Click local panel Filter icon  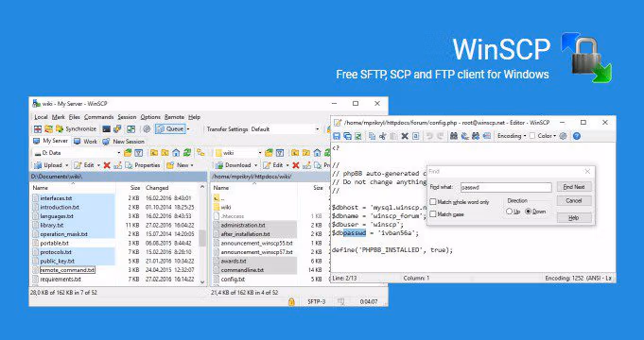[x=139, y=153]
